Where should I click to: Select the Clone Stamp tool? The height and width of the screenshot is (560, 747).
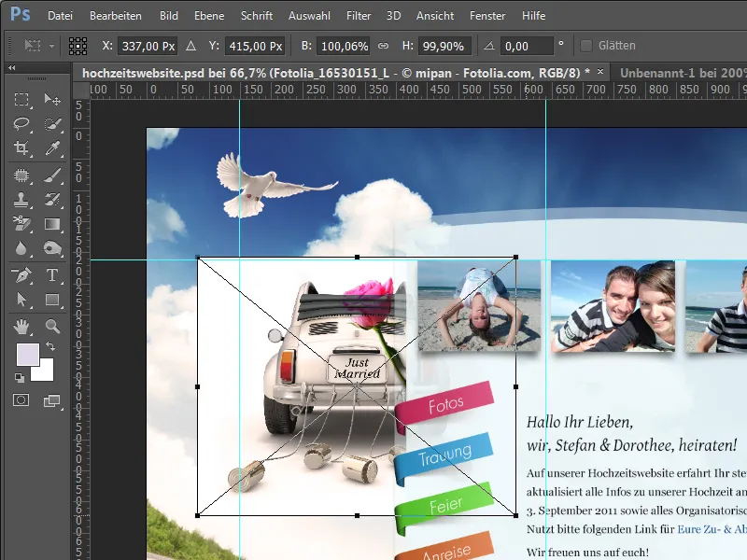(x=21, y=200)
